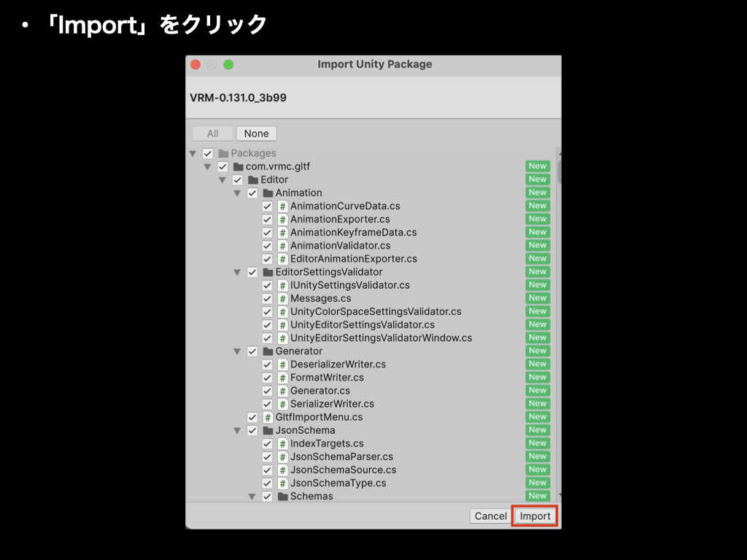Click the Schemas folder icon
Viewport: 747px width, 560px height.
click(x=282, y=496)
